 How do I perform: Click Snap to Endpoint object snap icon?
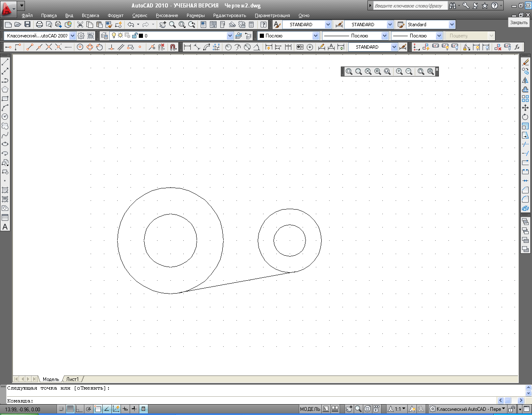[30, 47]
